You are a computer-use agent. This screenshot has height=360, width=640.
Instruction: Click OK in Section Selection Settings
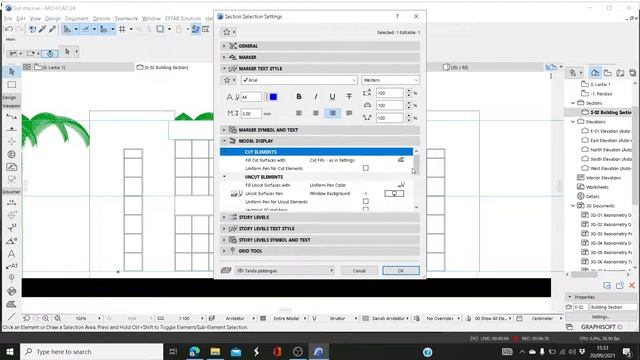coord(401,271)
